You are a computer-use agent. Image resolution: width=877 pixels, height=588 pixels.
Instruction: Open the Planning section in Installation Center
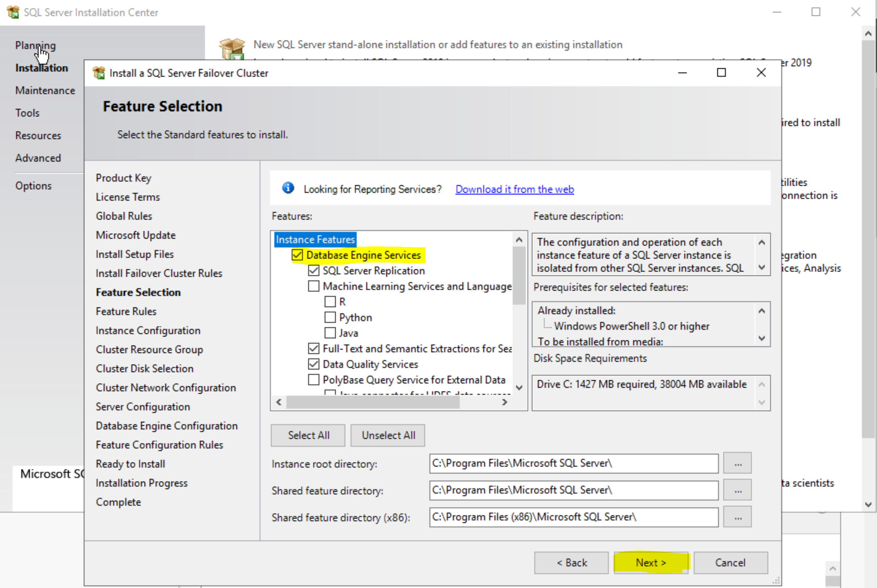coord(35,45)
